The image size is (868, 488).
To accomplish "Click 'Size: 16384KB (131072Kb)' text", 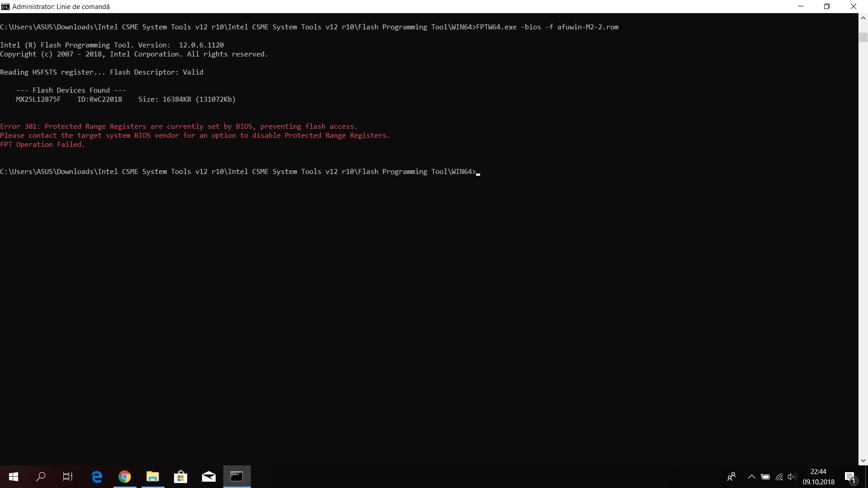I will (187, 99).
